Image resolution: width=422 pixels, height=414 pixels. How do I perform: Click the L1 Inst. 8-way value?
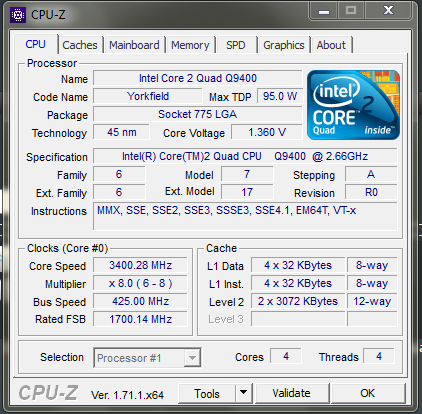372,283
